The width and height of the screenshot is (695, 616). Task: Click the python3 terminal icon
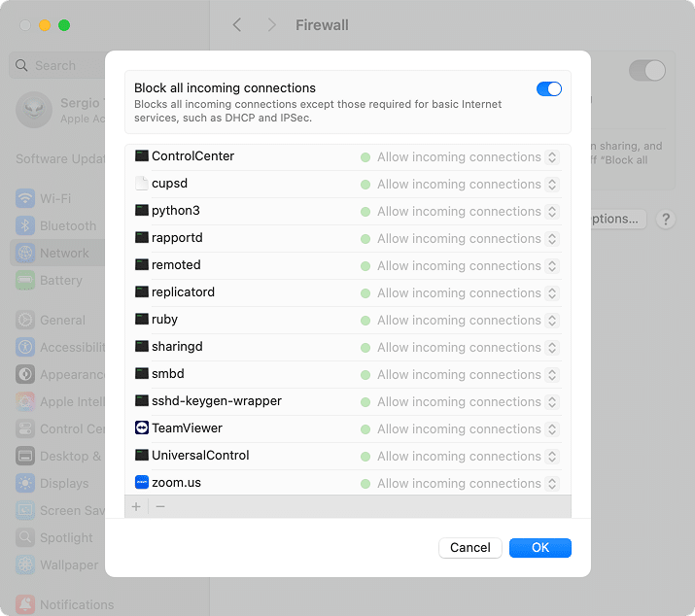point(142,211)
